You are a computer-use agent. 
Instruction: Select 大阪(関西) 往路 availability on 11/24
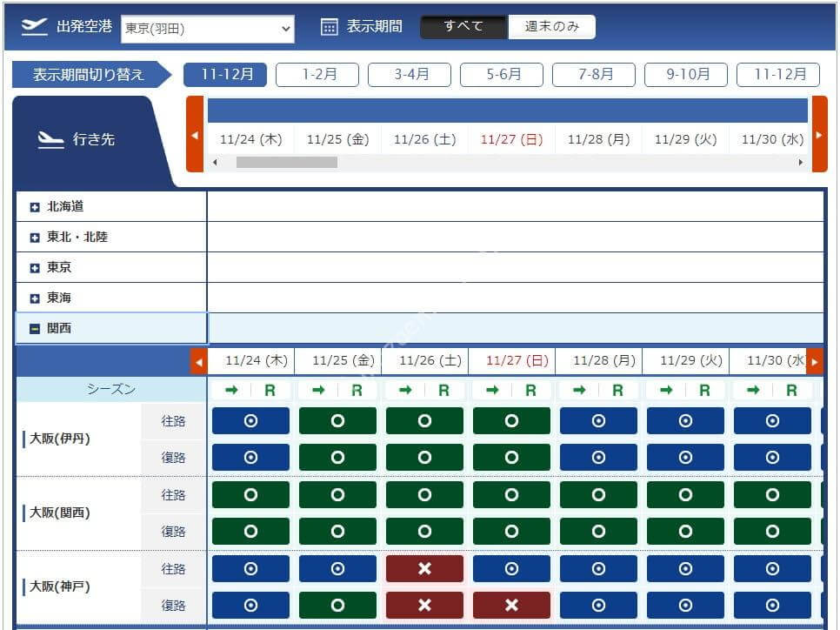click(250, 494)
